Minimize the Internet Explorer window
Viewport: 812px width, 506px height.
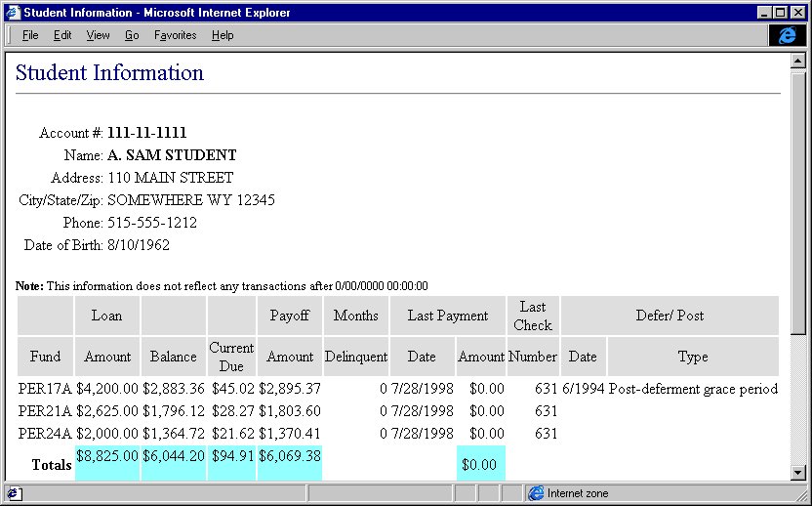[x=764, y=13]
